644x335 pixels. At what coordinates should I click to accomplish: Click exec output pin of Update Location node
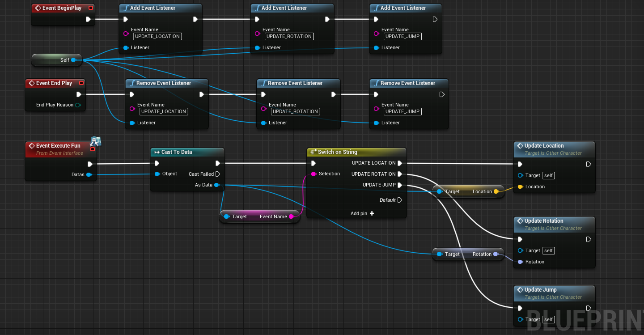589,164
